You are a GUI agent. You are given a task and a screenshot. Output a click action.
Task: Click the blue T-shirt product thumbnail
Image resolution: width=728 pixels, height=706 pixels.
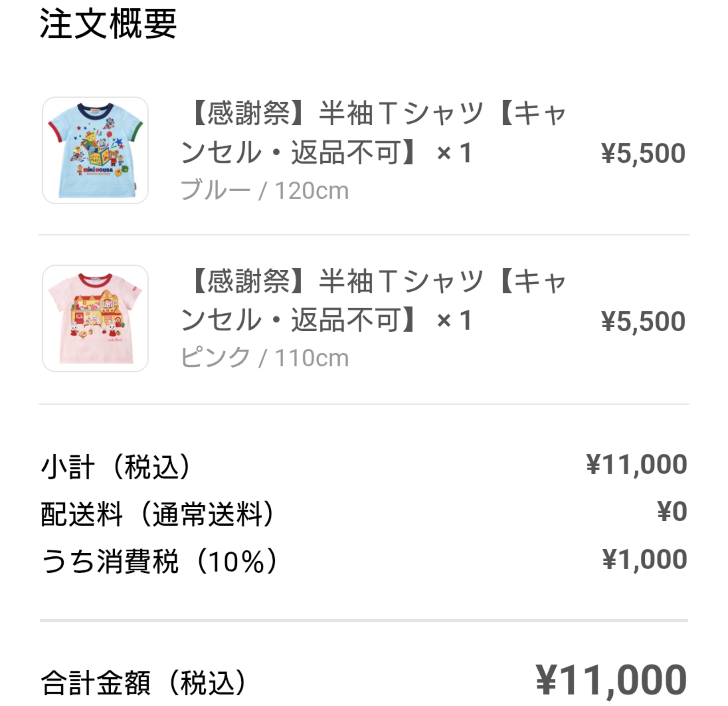click(x=95, y=150)
